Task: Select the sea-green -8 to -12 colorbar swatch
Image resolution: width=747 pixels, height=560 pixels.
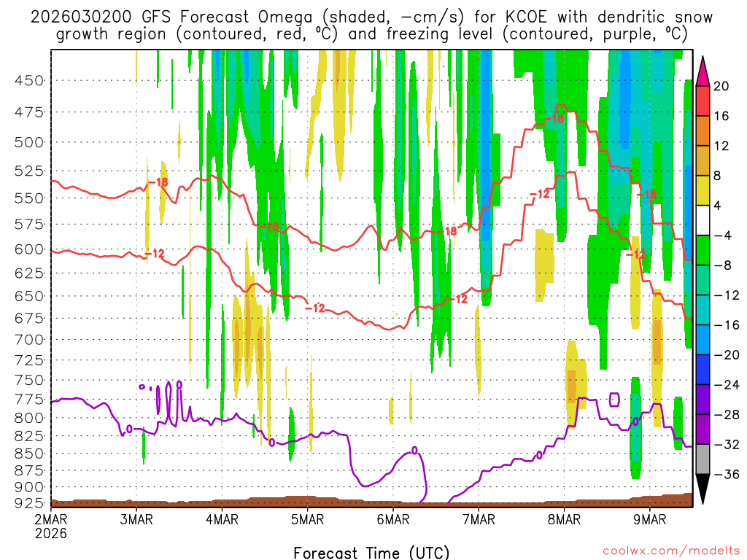Action: (x=703, y=280)
